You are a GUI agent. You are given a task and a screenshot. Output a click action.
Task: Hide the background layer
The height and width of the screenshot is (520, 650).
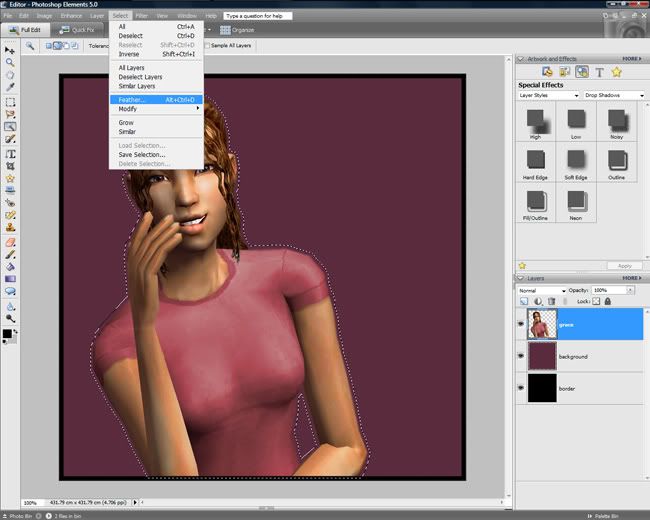[521, 356]
